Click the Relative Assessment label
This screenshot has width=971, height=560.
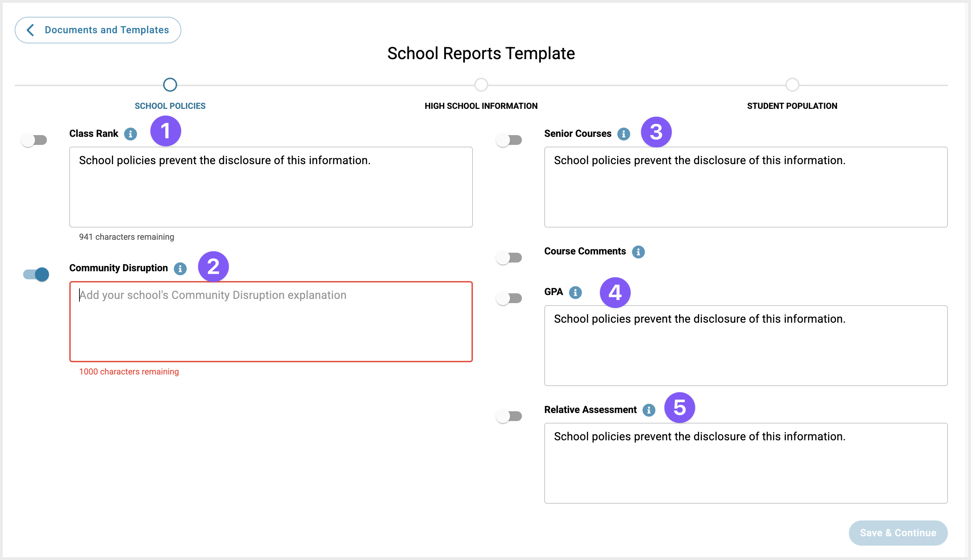[590, 409]
